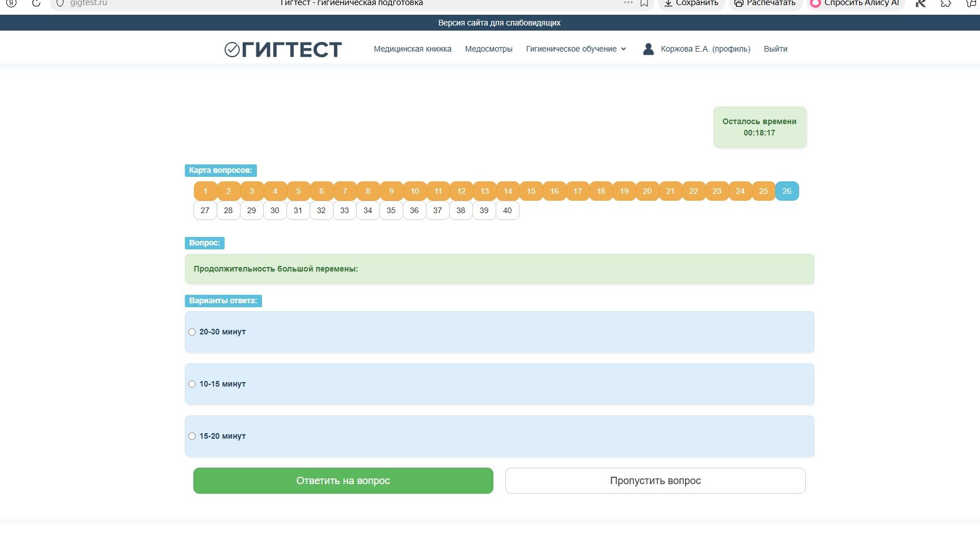Open the browser extensions puzzle icon
The image size is (980, 551).
pos(945,3)
